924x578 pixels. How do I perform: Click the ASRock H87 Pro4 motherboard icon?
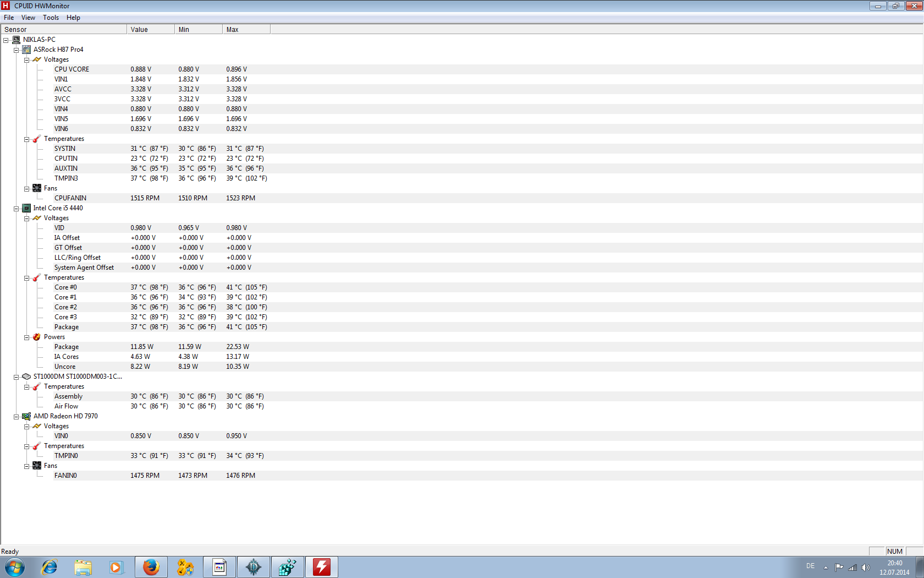(x=26, y=50)
